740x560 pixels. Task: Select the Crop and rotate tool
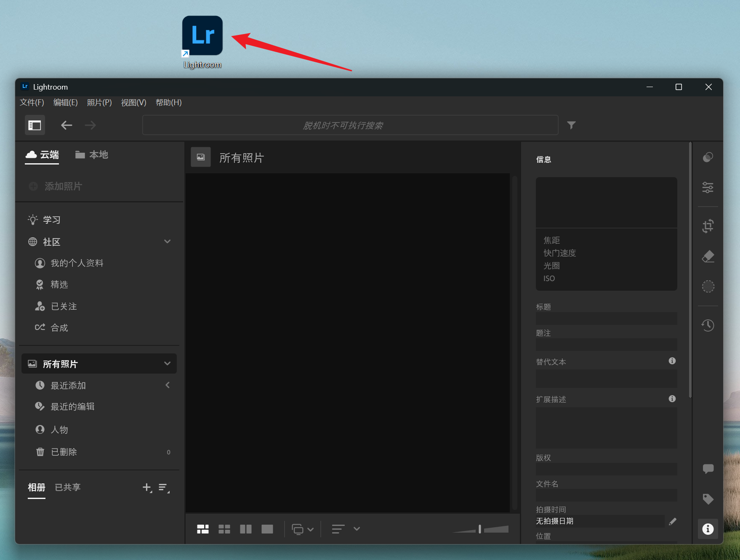point(708,226)
